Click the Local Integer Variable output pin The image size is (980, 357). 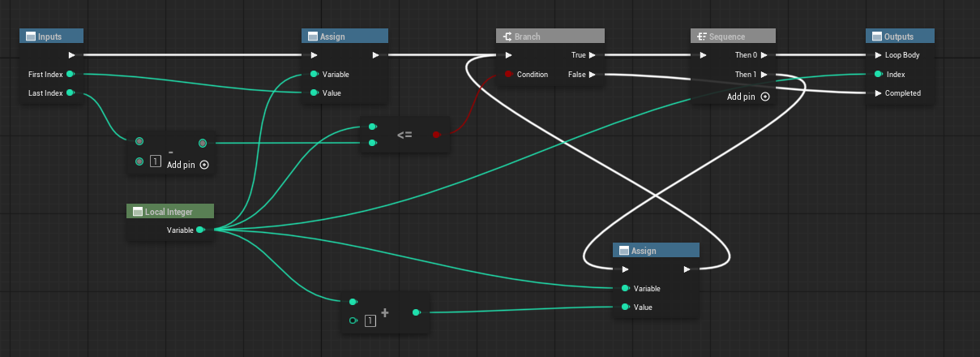(200, 230)
